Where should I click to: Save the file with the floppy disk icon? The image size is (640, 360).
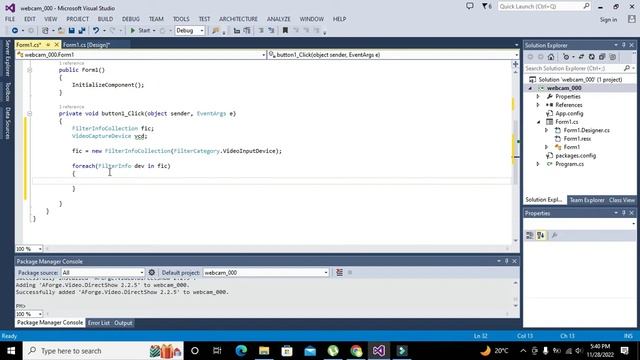(71, 31)
